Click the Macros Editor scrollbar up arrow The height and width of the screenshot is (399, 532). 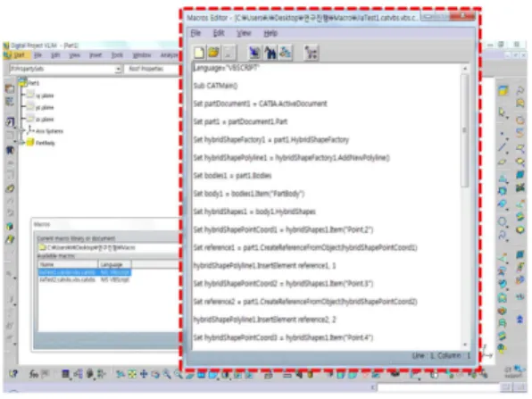pyautogui.click(x=465, y=69)
